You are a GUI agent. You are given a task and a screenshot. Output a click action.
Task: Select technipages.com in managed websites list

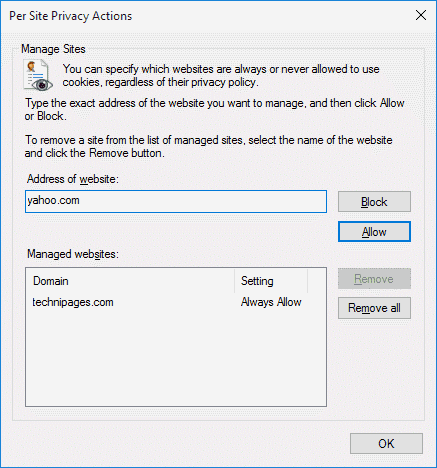point(73,302)
